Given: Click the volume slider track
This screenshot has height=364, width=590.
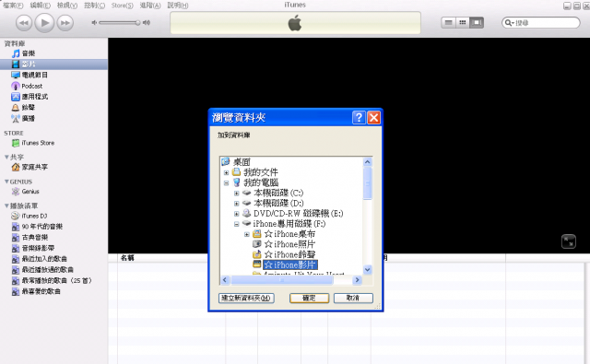Looking at the screenshot, I should tap(119, 22).
